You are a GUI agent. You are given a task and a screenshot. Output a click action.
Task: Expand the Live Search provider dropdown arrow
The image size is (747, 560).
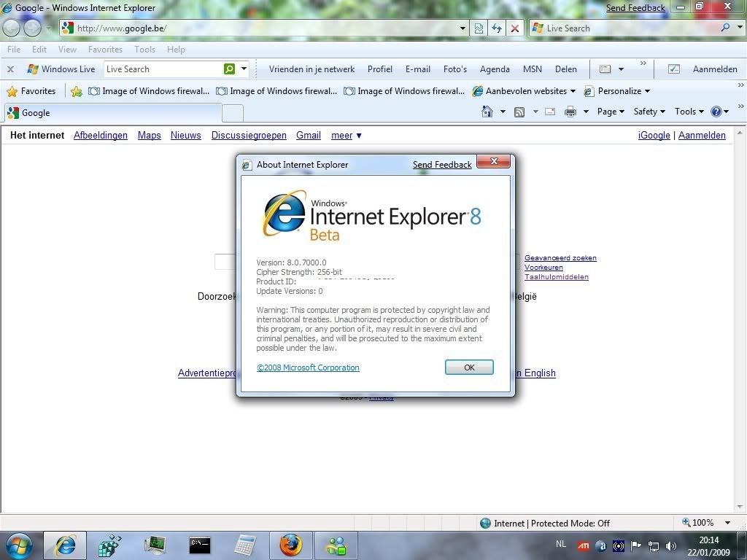740,28
